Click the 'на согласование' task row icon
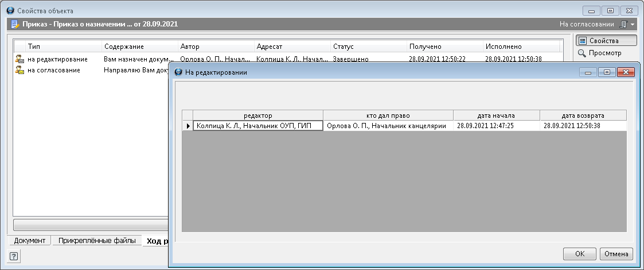644x270 pixels. point(19,70)
